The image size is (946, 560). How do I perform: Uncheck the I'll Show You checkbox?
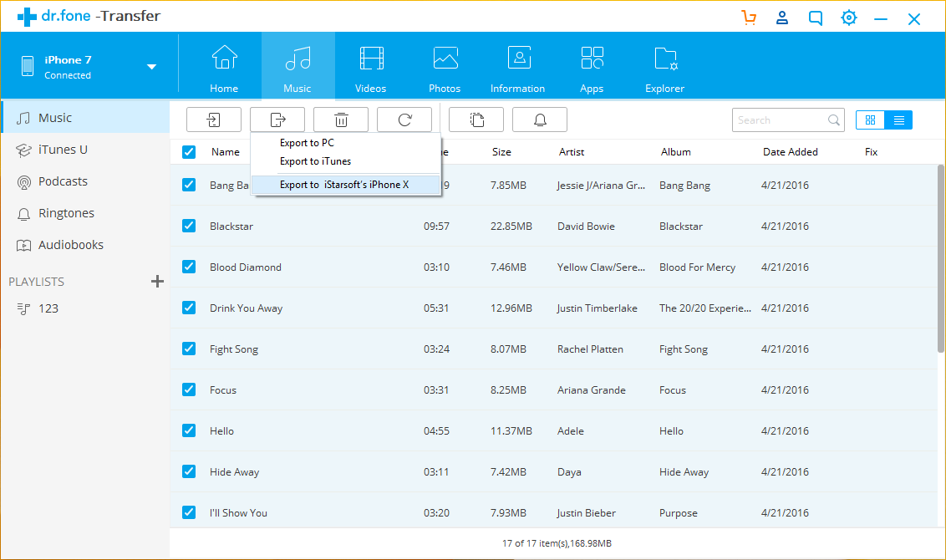(189, 512)
